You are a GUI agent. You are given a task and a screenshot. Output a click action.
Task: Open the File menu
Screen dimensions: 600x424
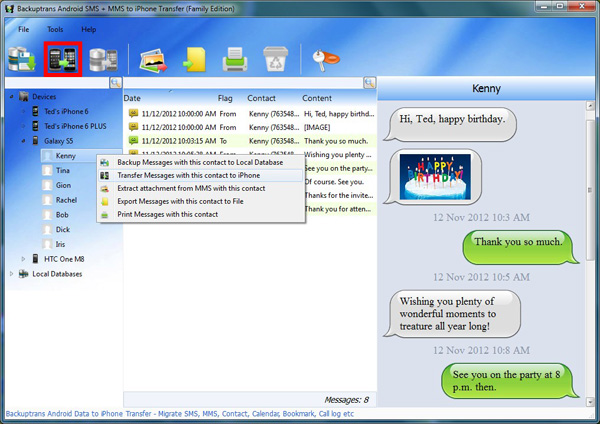point(24,29)
